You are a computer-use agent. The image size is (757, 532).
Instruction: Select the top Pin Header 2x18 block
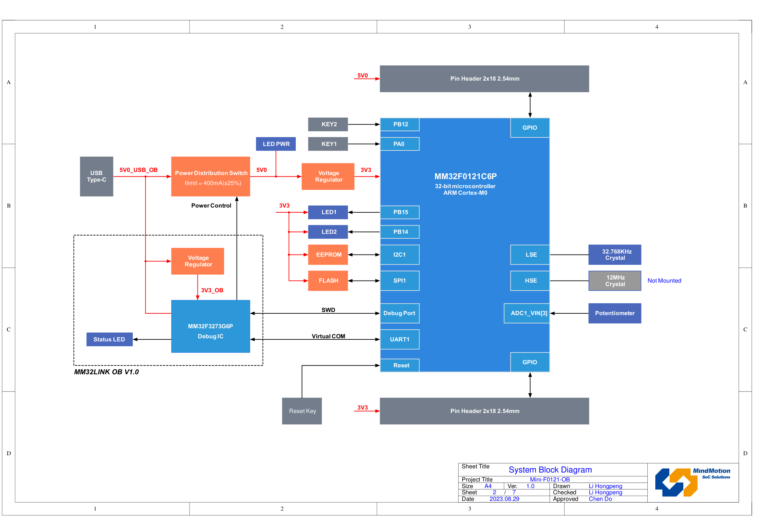click(484, 79)
